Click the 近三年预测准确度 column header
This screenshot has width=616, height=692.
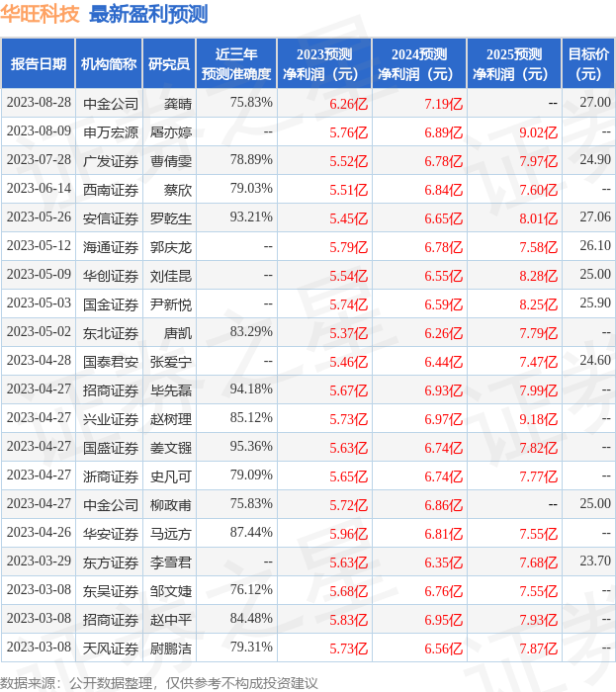[236, 64]
